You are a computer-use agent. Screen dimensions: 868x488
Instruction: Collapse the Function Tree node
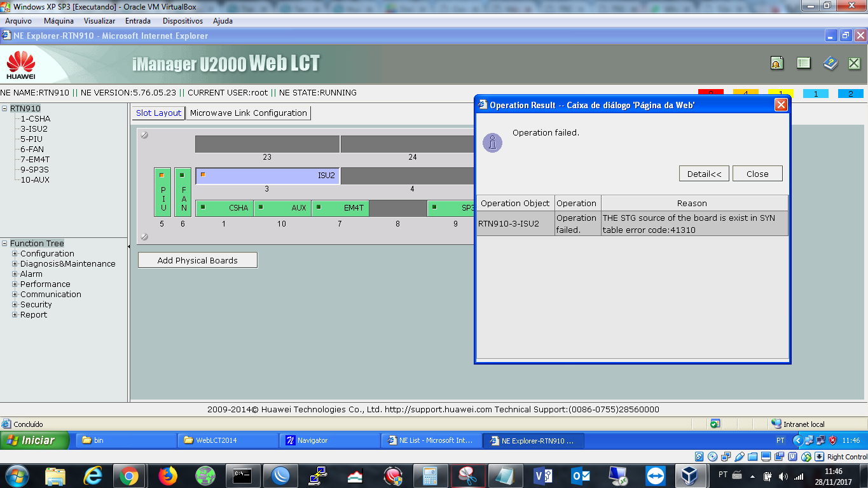(x=4, y=243)
